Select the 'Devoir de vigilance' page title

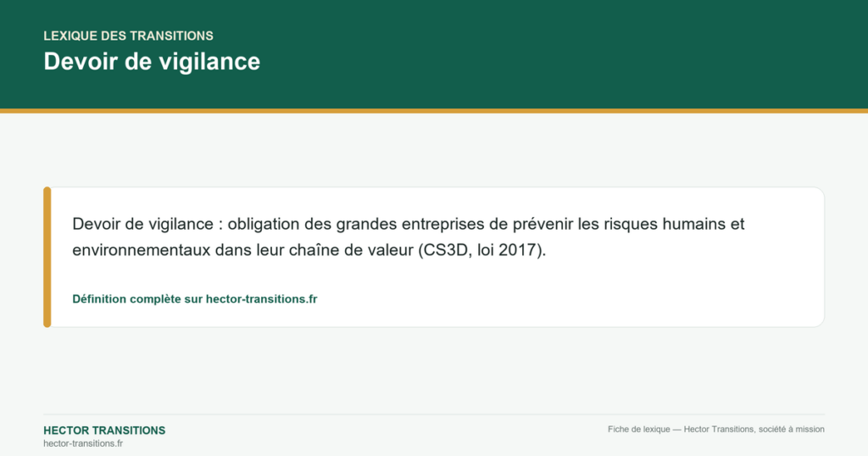coord(152,61)
